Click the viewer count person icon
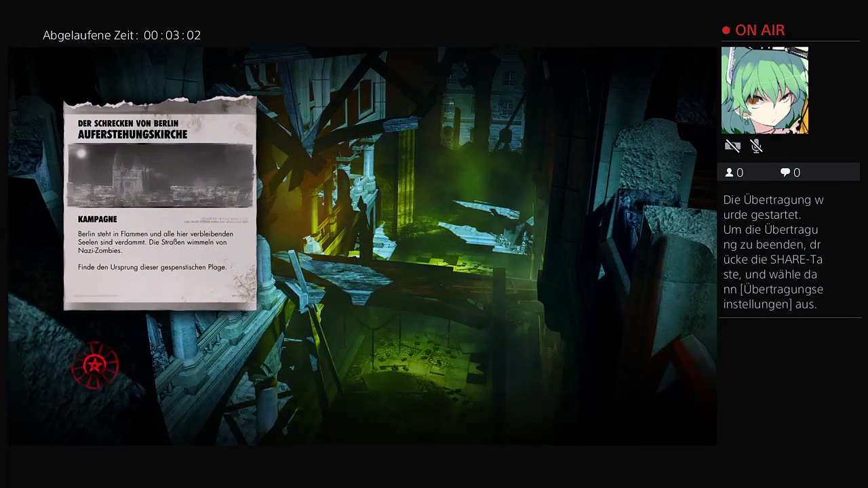 [729, 173]
